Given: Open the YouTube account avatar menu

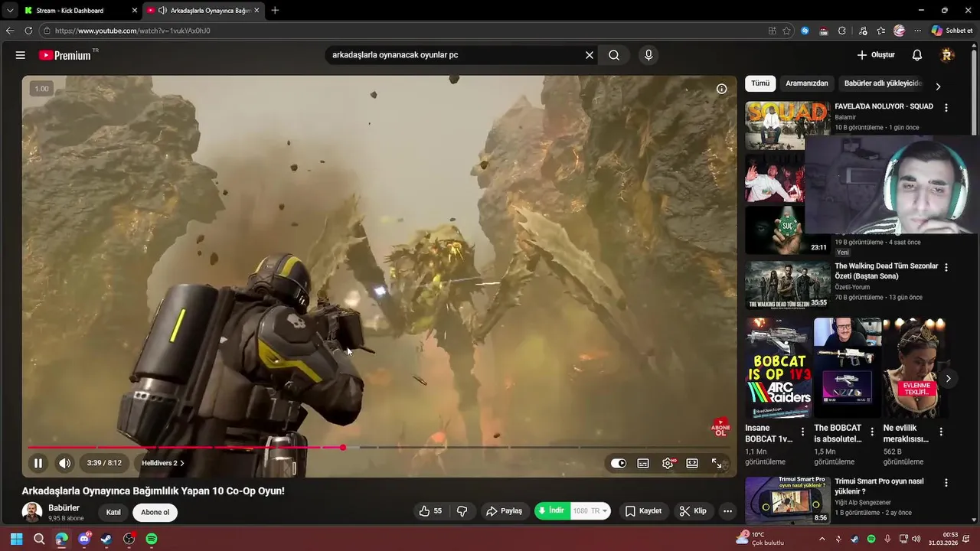Looking at the screenshot, I should 947,55.
